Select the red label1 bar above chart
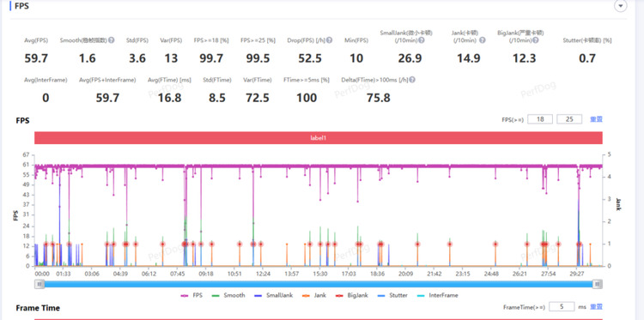The height and width of the screenshot is (320, 644). 319,138
